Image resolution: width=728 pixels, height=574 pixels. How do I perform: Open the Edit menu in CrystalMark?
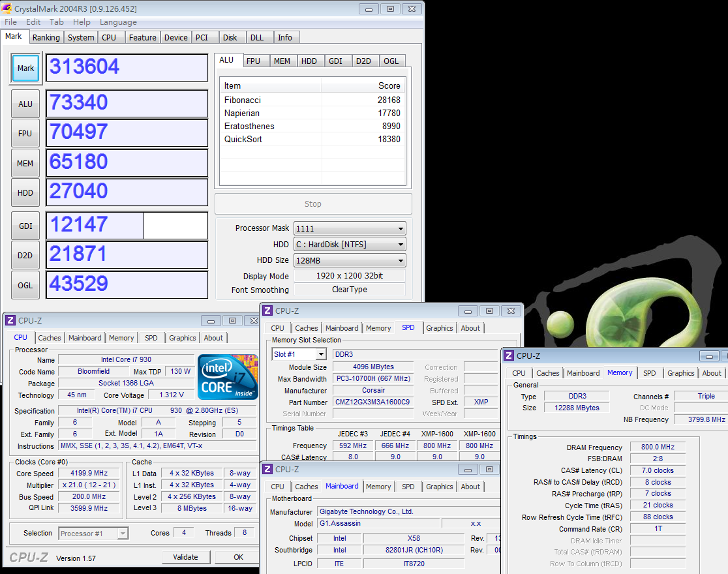(33, 22)
